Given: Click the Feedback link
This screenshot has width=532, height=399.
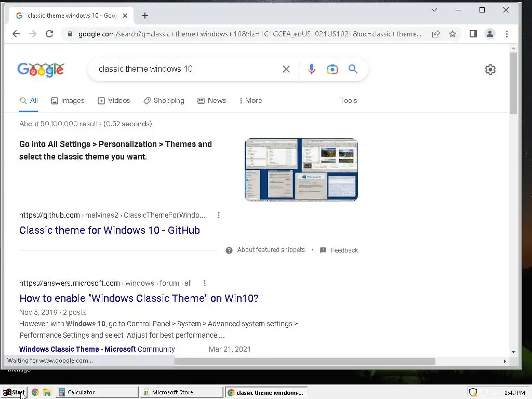Looking at the screenshot, I should click(344, 250).
